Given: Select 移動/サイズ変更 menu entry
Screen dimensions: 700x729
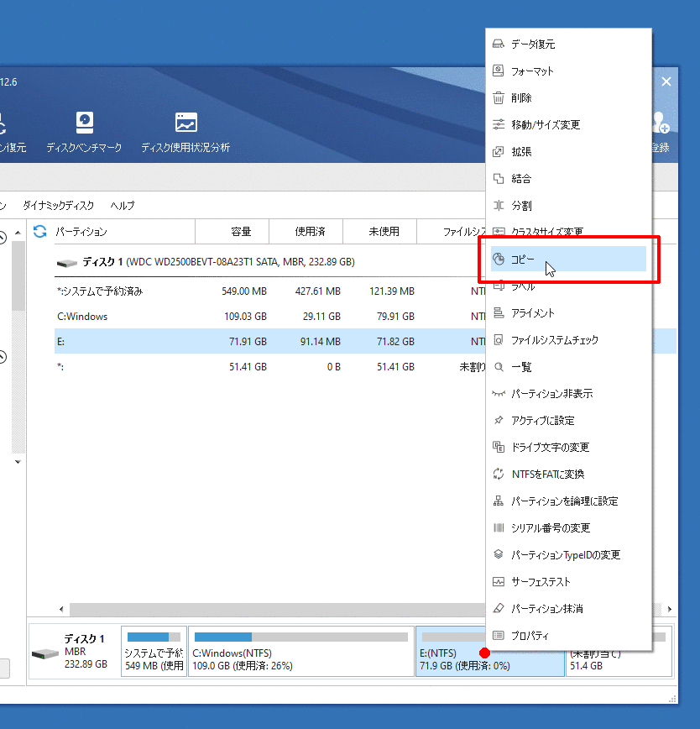Looking at the screenshot, I should tap(546, 125).
